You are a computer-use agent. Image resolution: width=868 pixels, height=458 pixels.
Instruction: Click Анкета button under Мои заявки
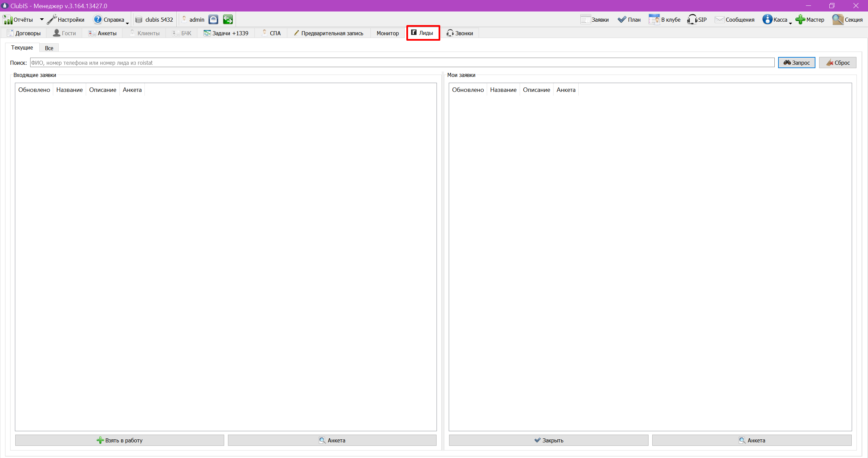point(752,440)
